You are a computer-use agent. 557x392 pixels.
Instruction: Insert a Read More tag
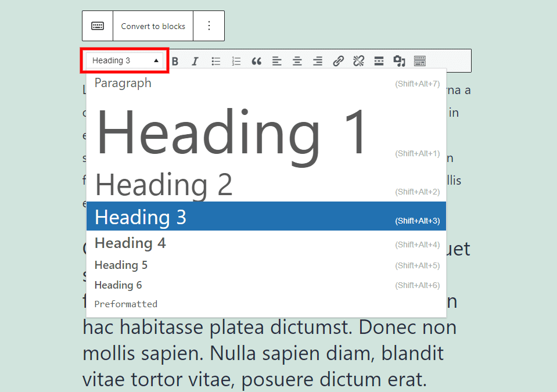point(379,61)
